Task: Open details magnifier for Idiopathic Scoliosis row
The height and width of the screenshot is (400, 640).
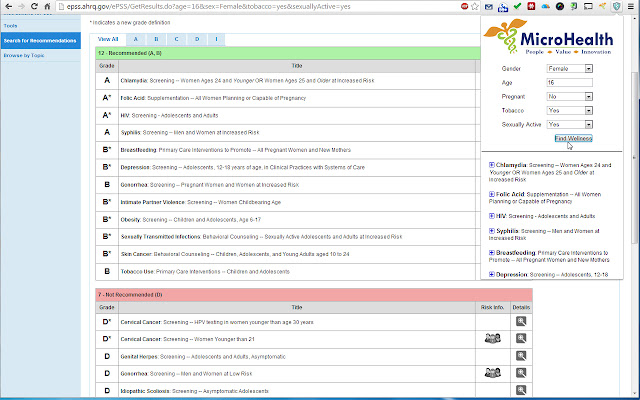Action: (521, 389)
